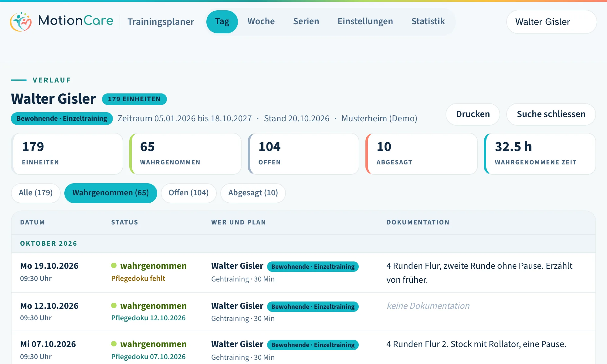Viewport: 607px width, 364px height.
Task: Click Suche schliessen button
Action: [x=551, y=114]
